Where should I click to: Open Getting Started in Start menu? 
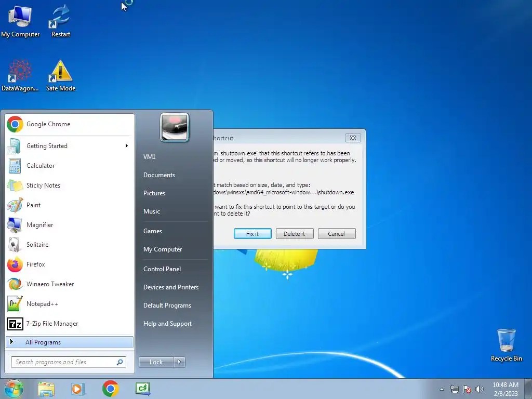coord(70,146)
